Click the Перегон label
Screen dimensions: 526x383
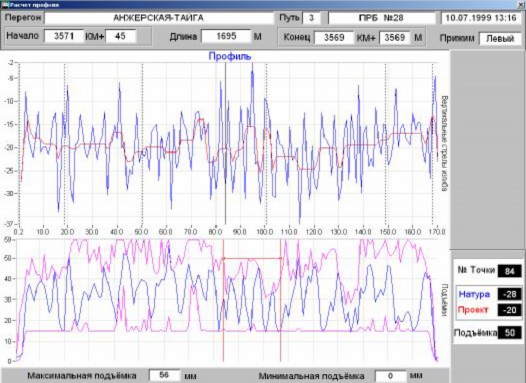click(x=23, y=18)
